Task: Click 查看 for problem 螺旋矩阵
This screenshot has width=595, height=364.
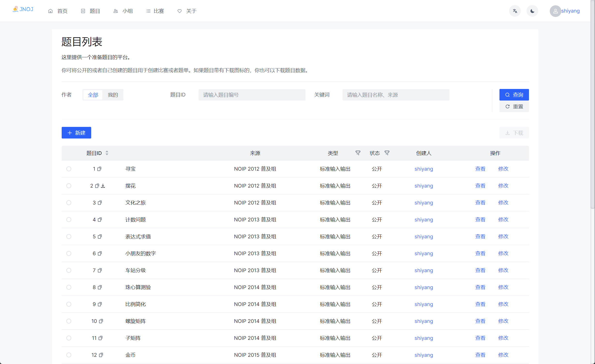Action: pyautogui.click(x=480, y=321)
